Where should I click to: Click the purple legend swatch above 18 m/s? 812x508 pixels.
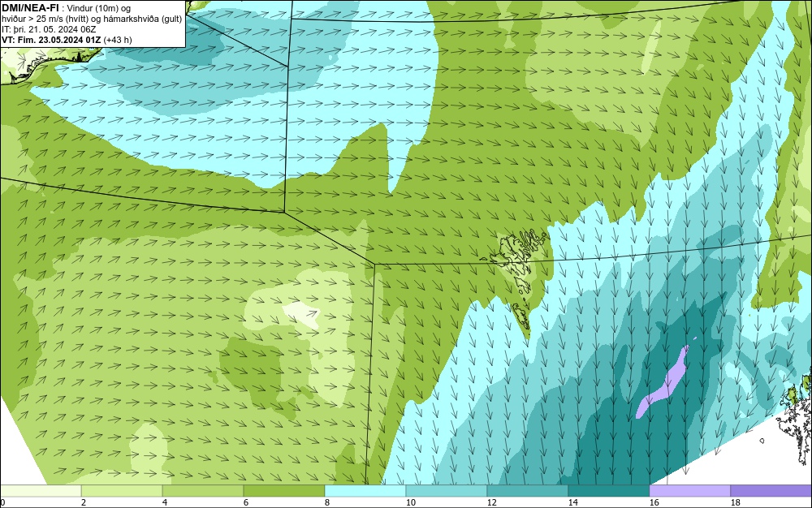(771, 491)
